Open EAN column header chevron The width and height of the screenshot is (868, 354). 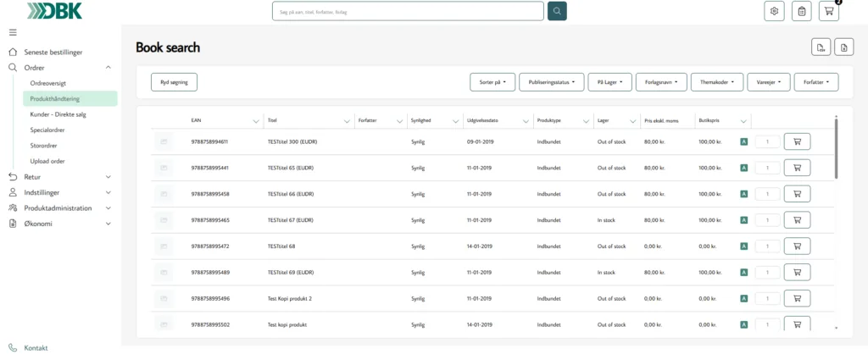pyautogui.click(x=256, y=121)
